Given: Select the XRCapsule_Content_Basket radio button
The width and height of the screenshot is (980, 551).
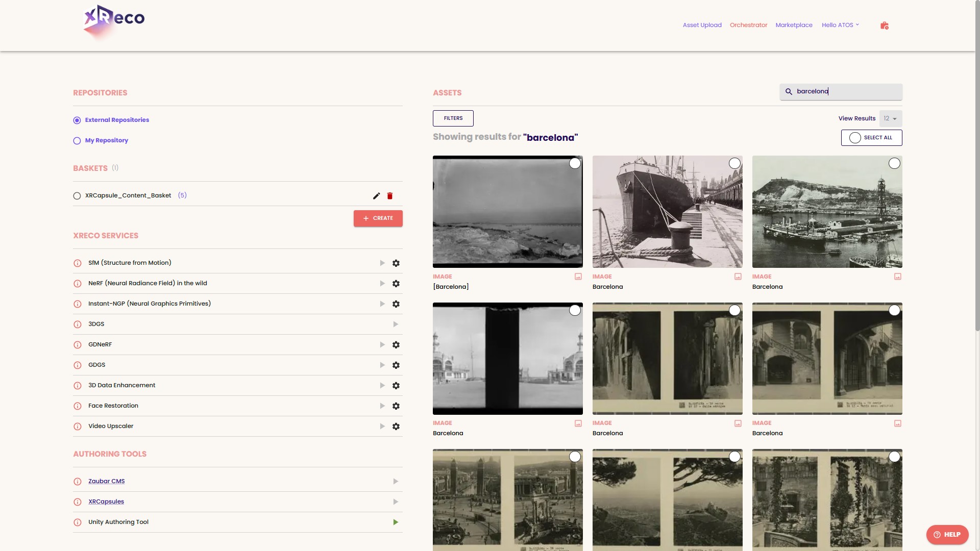Looking at the screenshot, I should point(77,196).
